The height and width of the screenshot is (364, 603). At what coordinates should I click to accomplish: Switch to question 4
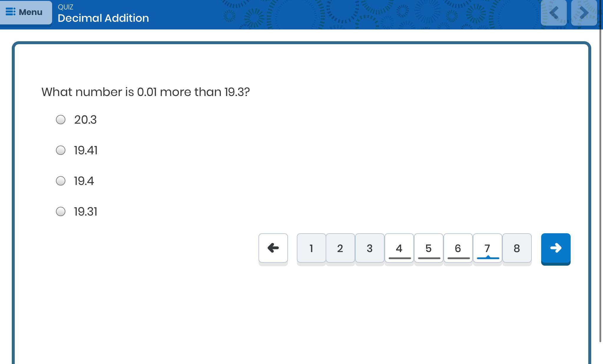399,248
